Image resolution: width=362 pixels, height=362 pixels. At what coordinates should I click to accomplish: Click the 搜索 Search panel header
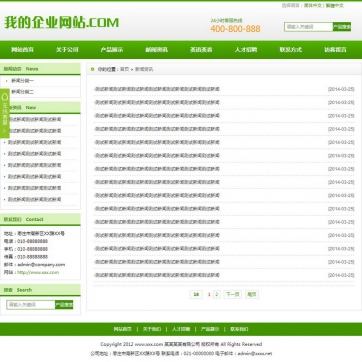point(40,290)
